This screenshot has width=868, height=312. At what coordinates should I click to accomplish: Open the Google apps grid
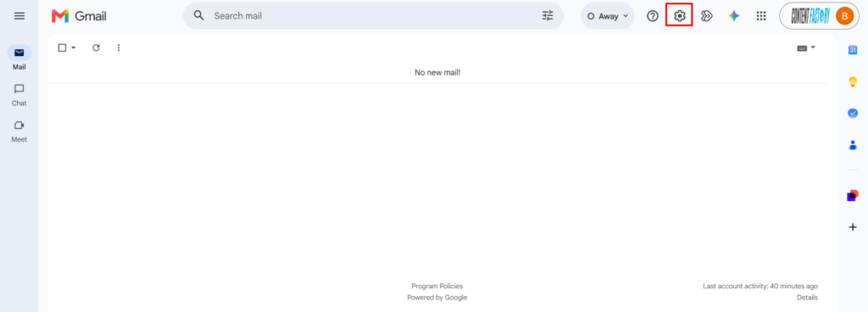(x=761, y=16)
